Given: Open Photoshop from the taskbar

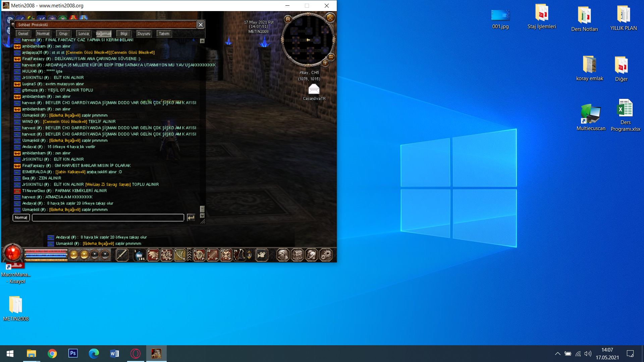Looking at the screenshot, I should (73, 354).
